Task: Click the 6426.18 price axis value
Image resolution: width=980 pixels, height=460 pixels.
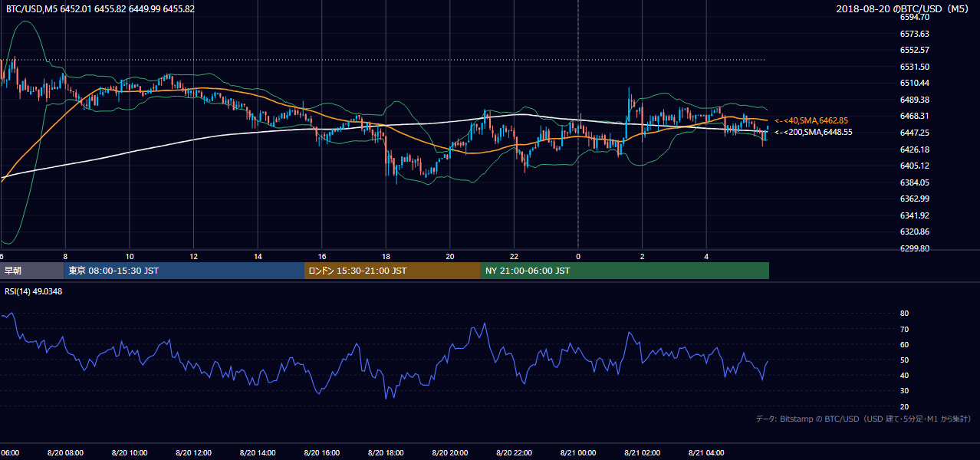Action: [x=915, y=149]
